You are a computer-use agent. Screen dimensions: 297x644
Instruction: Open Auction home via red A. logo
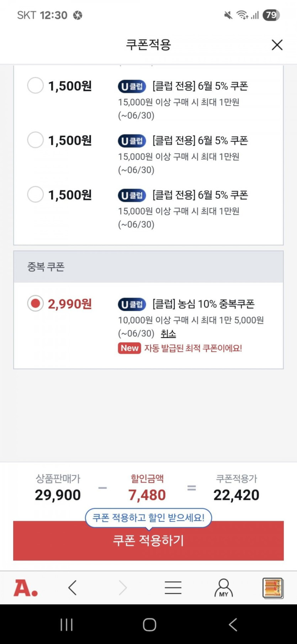point(26,588)
